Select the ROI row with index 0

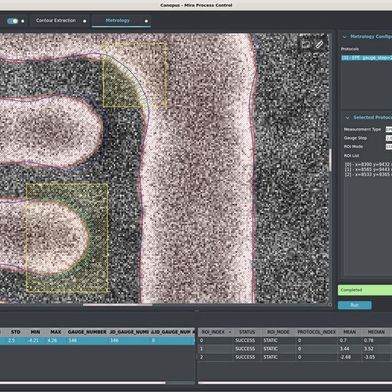coord(295,340)
